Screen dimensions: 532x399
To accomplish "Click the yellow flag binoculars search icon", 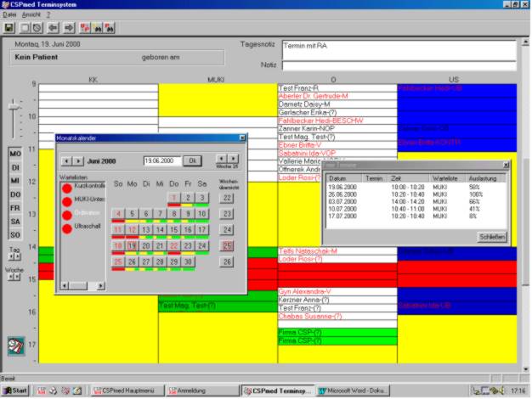I will 98,28.
